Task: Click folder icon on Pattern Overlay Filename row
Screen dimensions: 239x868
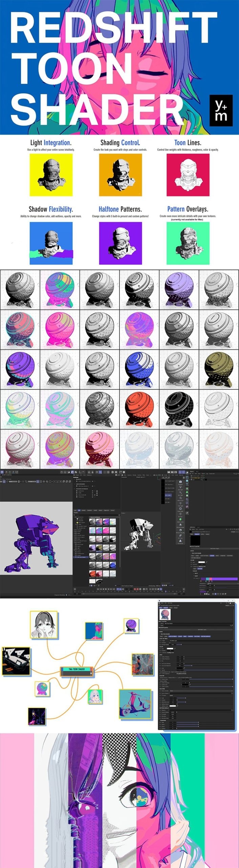Action: coord(232,710)
